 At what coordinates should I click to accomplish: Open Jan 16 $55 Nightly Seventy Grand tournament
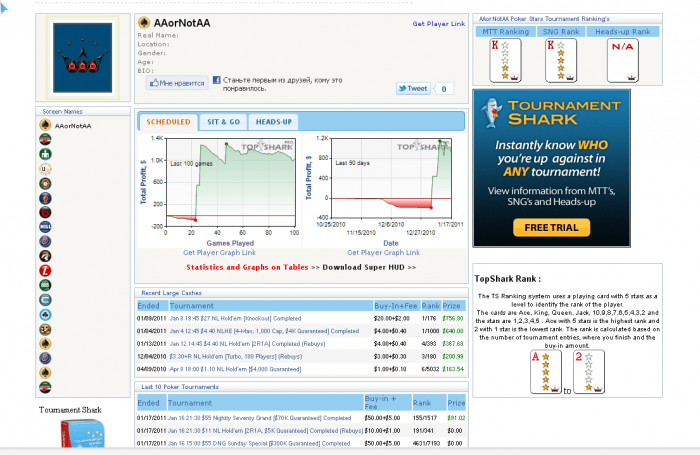pos(259,418)
